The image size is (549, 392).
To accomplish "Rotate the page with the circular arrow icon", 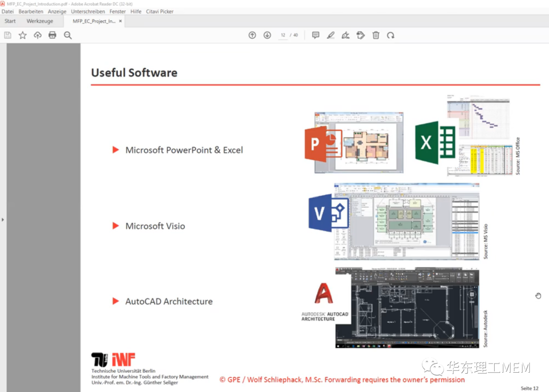I will 391,35.
